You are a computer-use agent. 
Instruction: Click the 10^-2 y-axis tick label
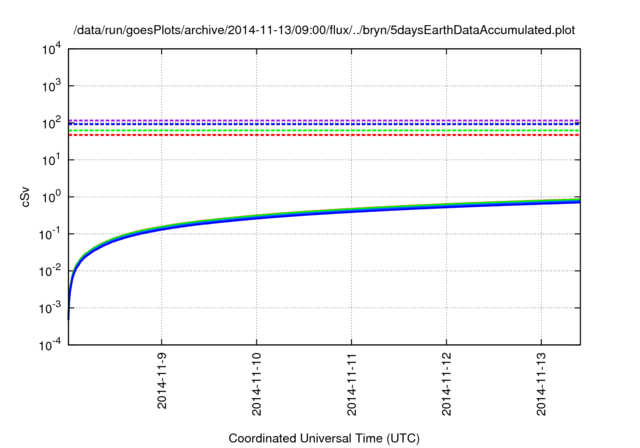51,271
